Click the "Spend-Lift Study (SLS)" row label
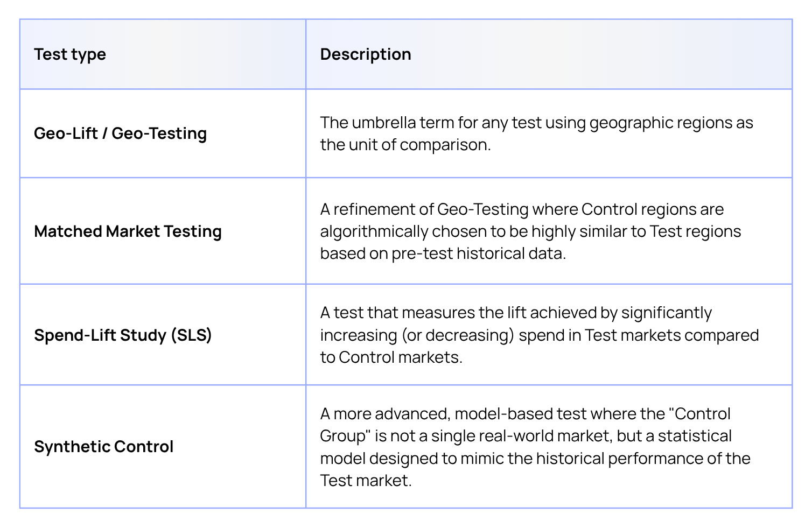The image size is (812, 521). [123, 335]
